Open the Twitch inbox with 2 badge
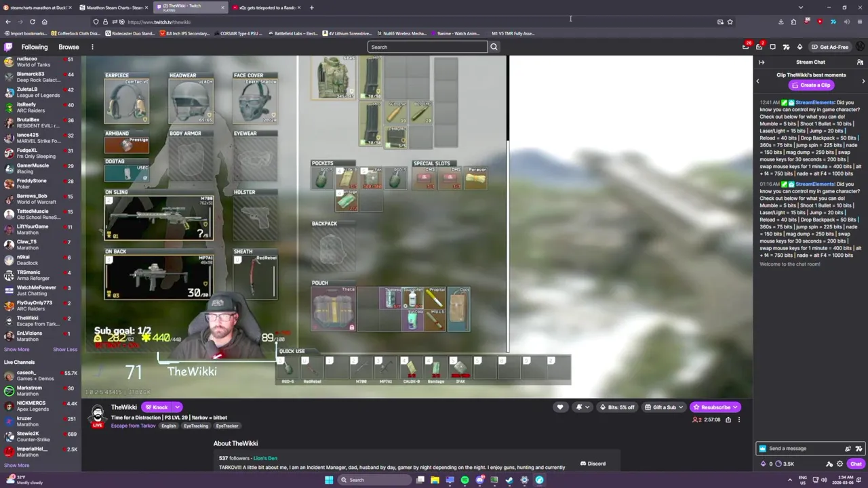Viewport: 868px width, 488px height. tap(759, 47)
